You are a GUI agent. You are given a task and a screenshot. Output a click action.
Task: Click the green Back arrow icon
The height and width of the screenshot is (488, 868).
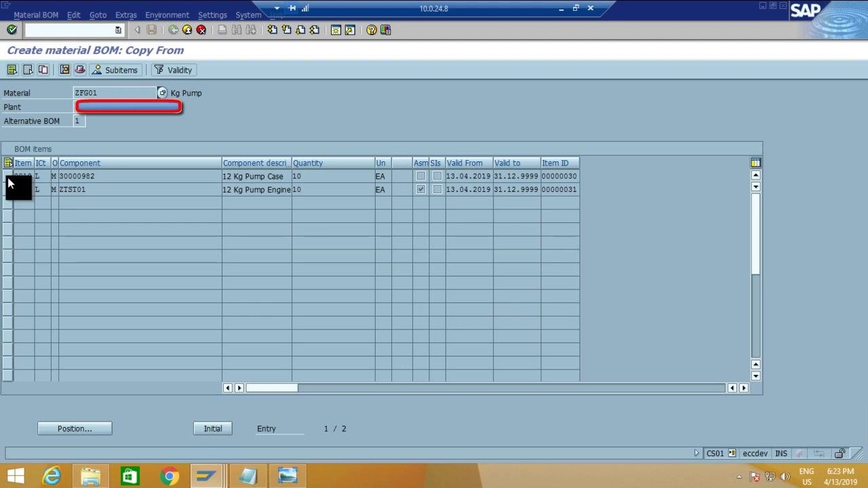pyautogui.click(x=174, y=30)
